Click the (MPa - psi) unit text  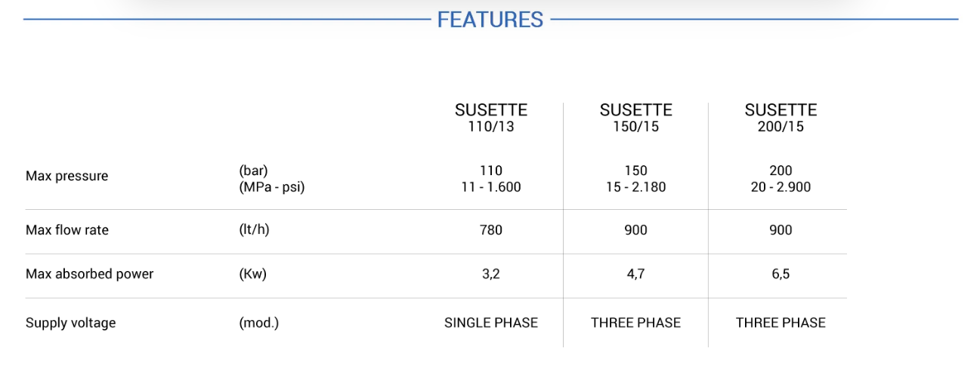(271, 186)
